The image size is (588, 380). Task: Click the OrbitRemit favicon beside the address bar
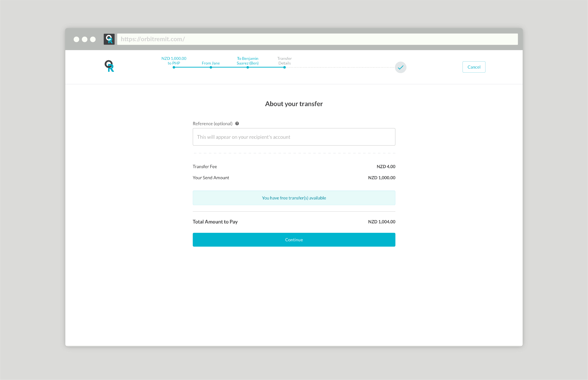109,39
